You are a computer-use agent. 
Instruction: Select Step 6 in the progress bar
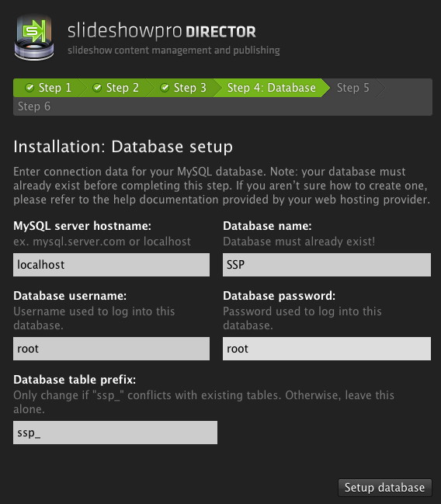34,106
